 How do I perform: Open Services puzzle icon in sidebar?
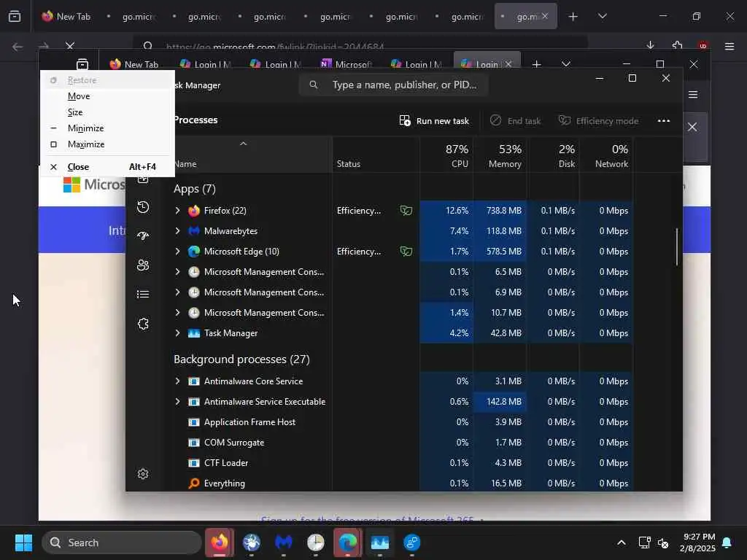tap(143, 324)
